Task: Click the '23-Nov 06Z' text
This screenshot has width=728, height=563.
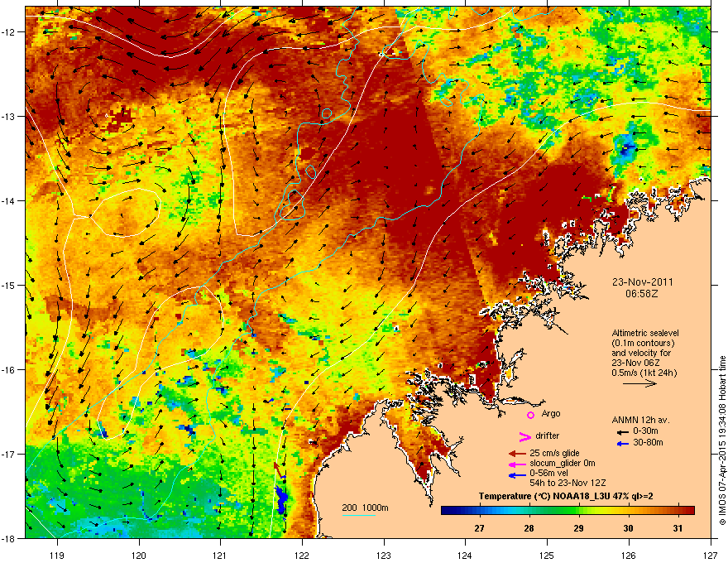Action: pyautogui.click(x=635, y=363)
